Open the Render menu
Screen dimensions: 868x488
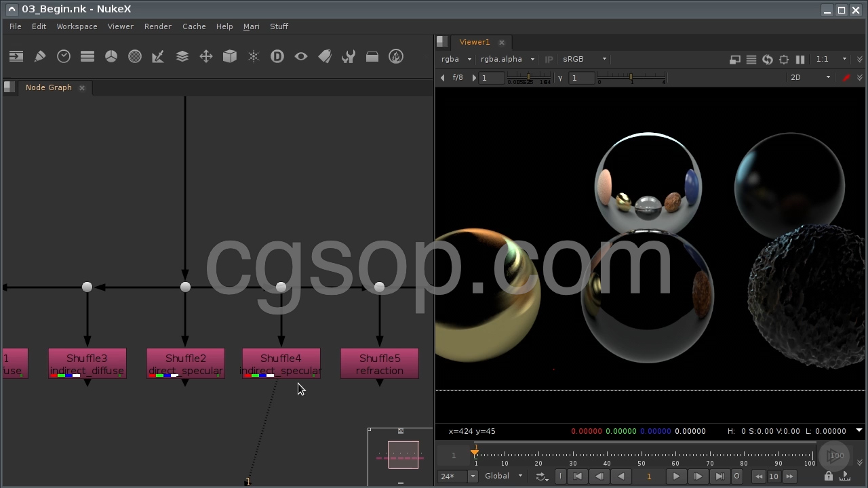[x=158, y=26]
